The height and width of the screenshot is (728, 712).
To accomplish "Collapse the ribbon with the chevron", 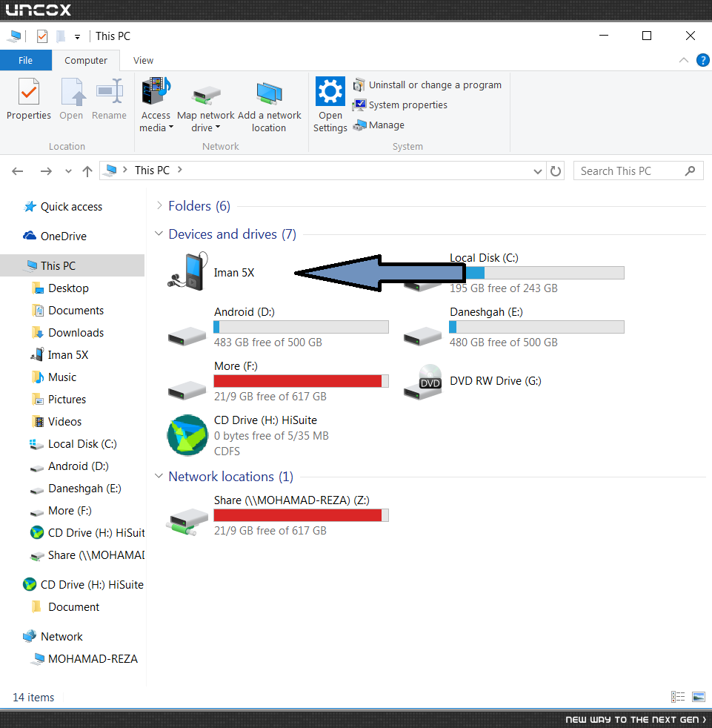I will click(683, 60).
